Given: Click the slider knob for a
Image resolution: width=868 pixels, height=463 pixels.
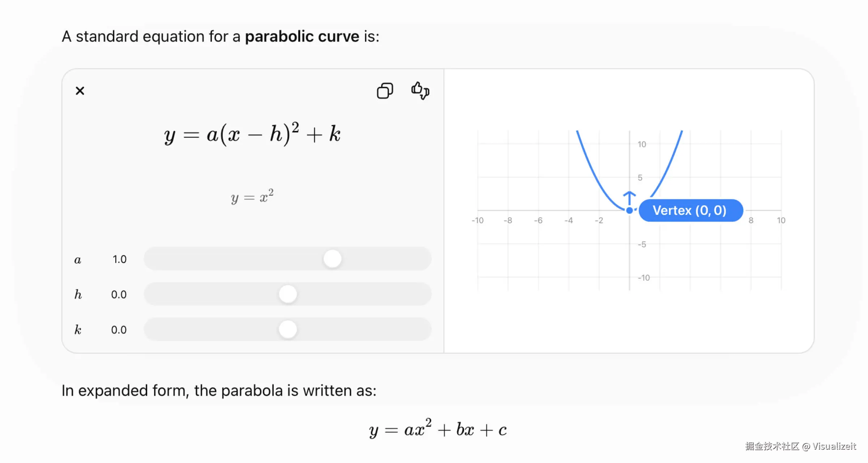Looking at the screenshot, I should point(332,259).
